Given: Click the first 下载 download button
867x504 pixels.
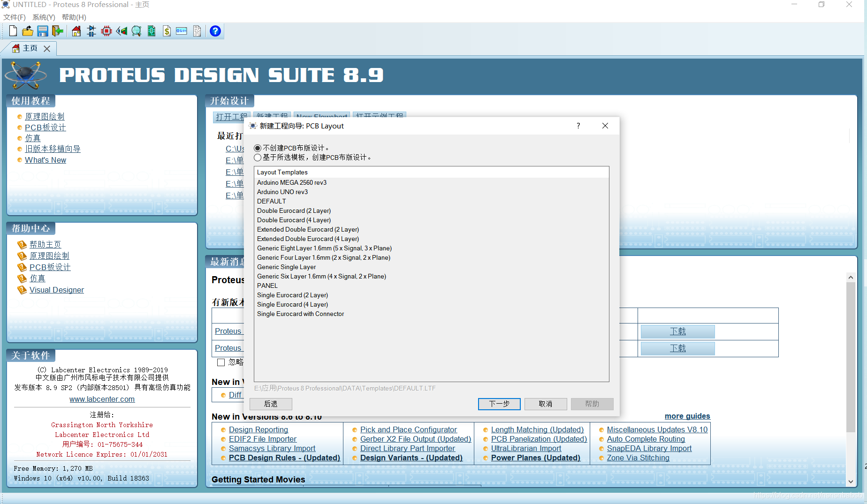Looking at the screenshot, I should click(x=677, y=331).
